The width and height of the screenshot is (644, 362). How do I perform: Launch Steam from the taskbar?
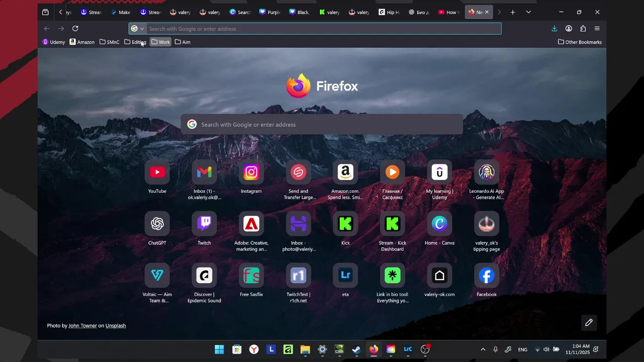(x=356, y=349)
